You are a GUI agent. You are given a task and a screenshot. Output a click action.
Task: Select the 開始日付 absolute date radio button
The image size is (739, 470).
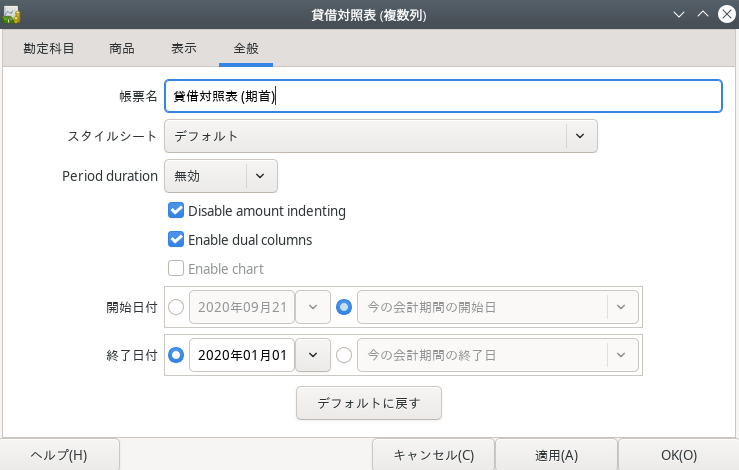176,307
